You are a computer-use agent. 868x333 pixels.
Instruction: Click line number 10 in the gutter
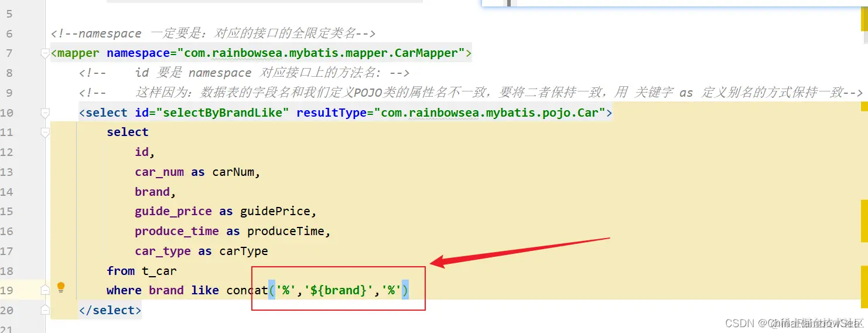[x=6, y=113]
